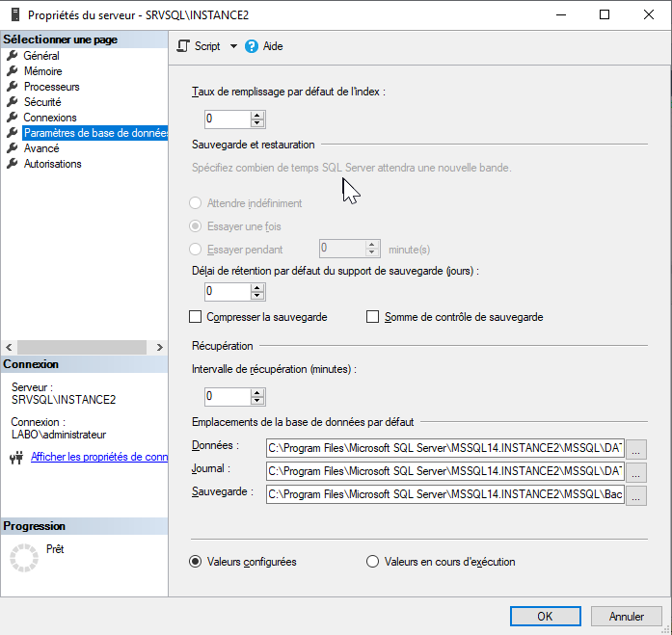This screenshot has width=672, height=635.
Task: Check Somme de contrôle de sauvegarde
Action: 373,317
